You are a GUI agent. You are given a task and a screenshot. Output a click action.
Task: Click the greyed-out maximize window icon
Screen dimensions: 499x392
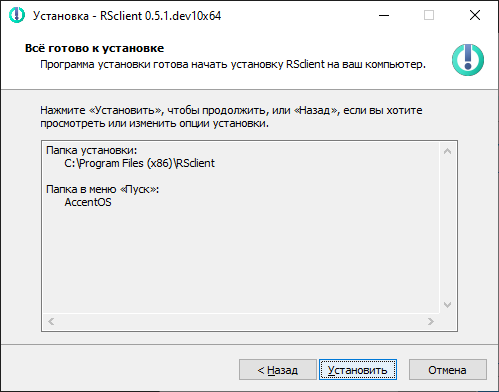tap(429, 15)
